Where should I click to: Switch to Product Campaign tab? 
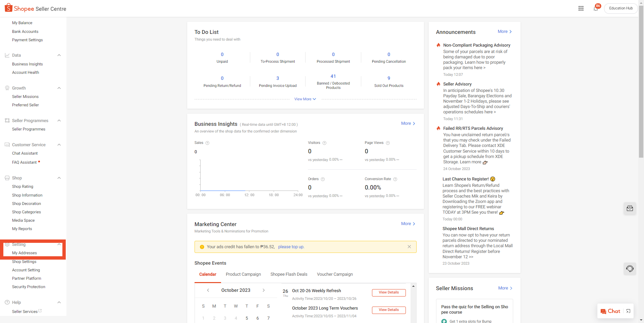point(243,274)
